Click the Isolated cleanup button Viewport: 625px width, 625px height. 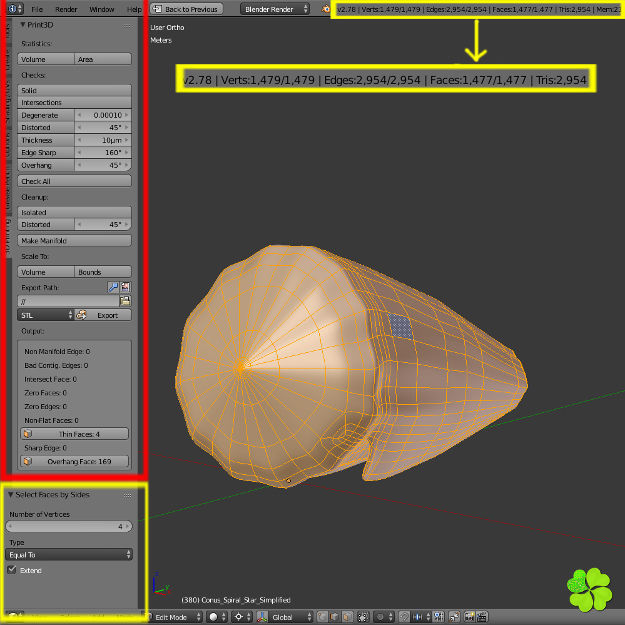tap(75, 212)
